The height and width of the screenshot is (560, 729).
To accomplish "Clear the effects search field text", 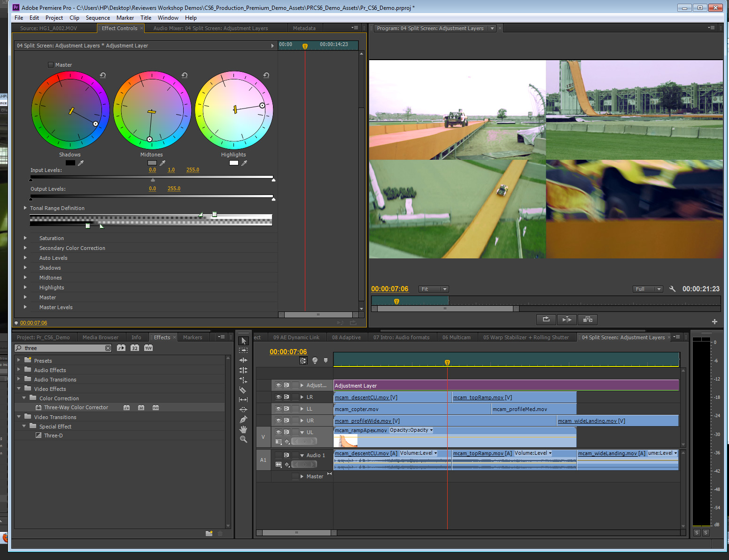I will click(x=108, y=348).
